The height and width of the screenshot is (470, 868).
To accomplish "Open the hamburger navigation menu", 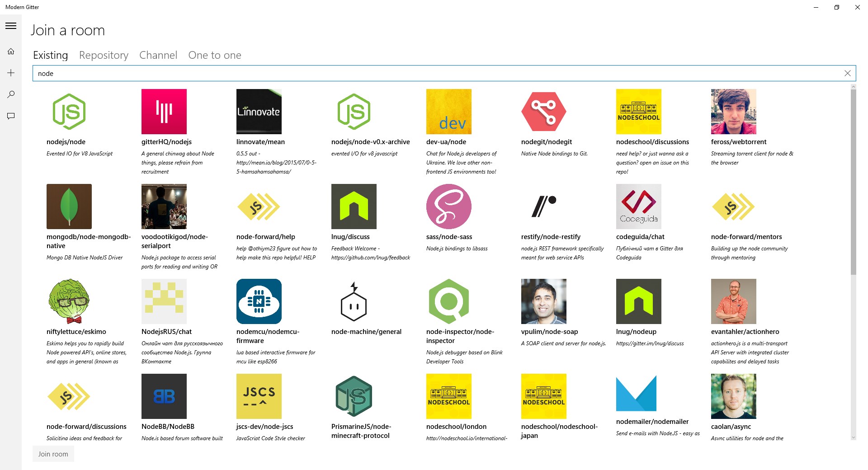I will 11,26.
